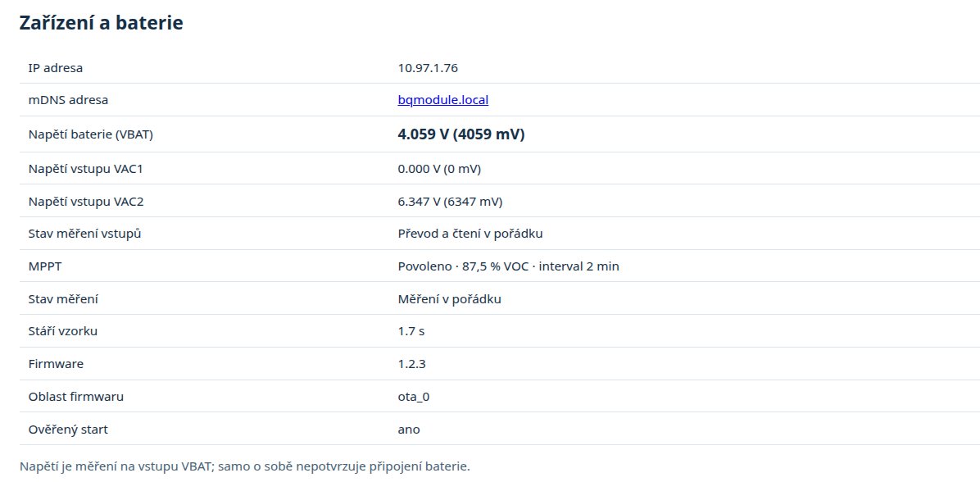Click the 'MPPT' row label

coord(45,266)
